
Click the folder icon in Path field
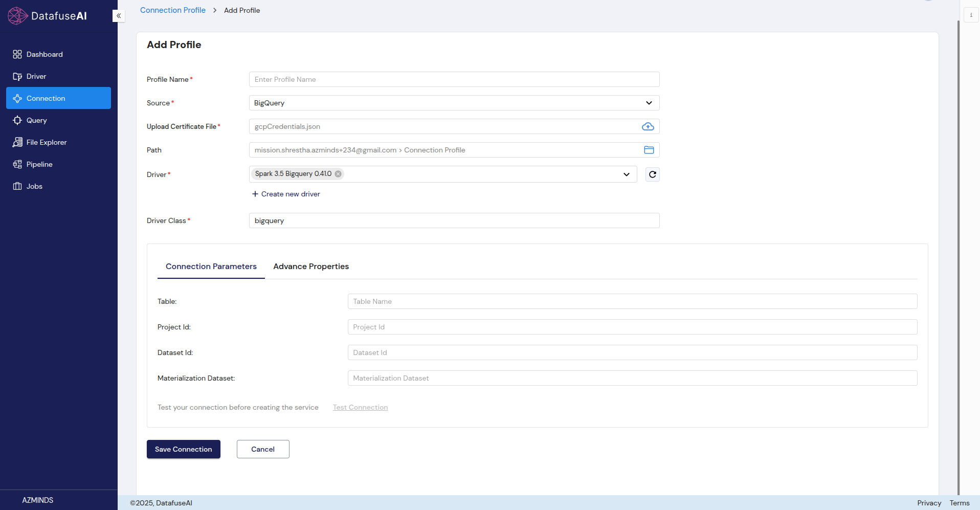[649, 150]
